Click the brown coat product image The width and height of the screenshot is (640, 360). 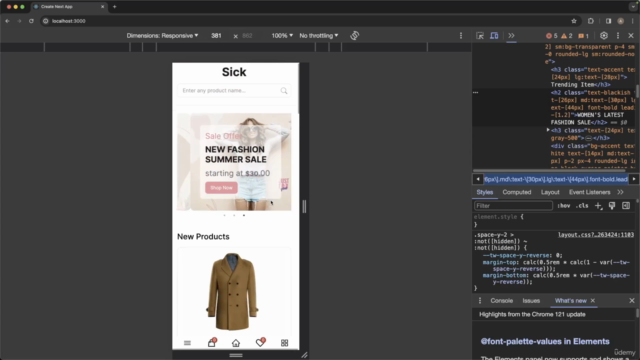tap(232, 291)
